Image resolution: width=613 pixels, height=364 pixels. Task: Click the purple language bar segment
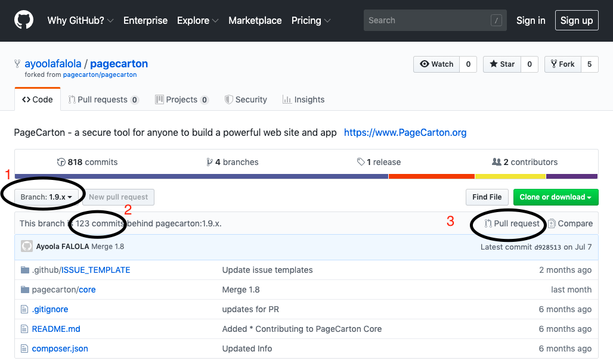[572, 176]
